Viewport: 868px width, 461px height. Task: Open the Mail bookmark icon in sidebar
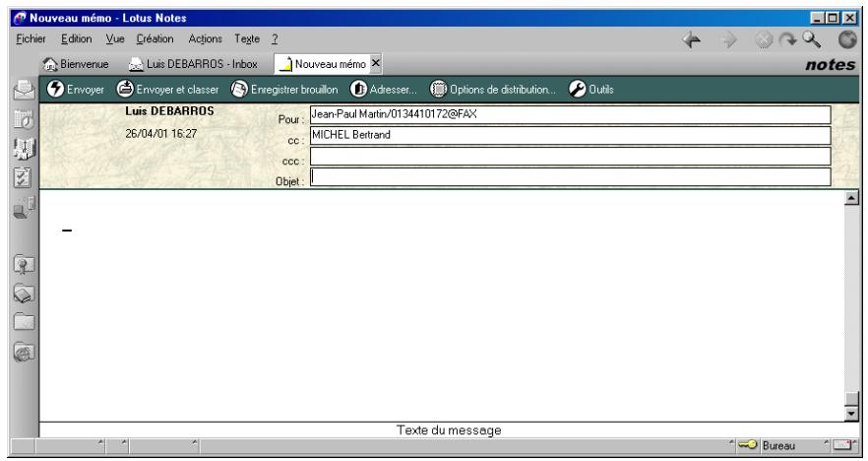tap(24, 90)
